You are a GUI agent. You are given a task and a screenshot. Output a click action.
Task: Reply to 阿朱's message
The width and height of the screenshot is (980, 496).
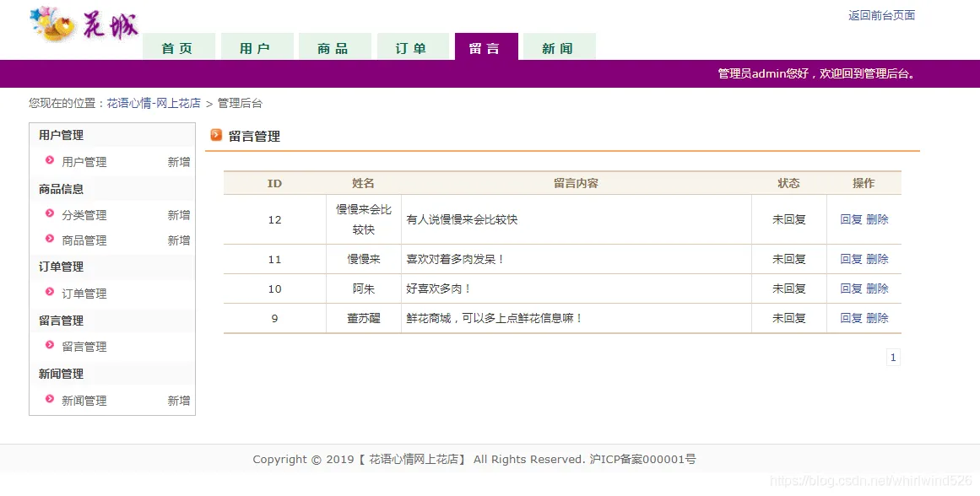[851, 288]
